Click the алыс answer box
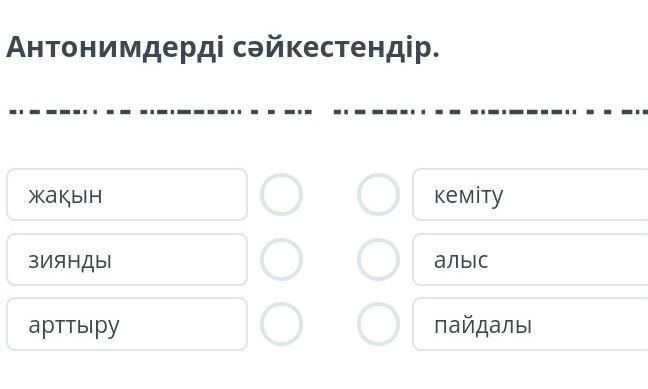The height and width of the screenshot is (389, 648). tap(530, 260)
